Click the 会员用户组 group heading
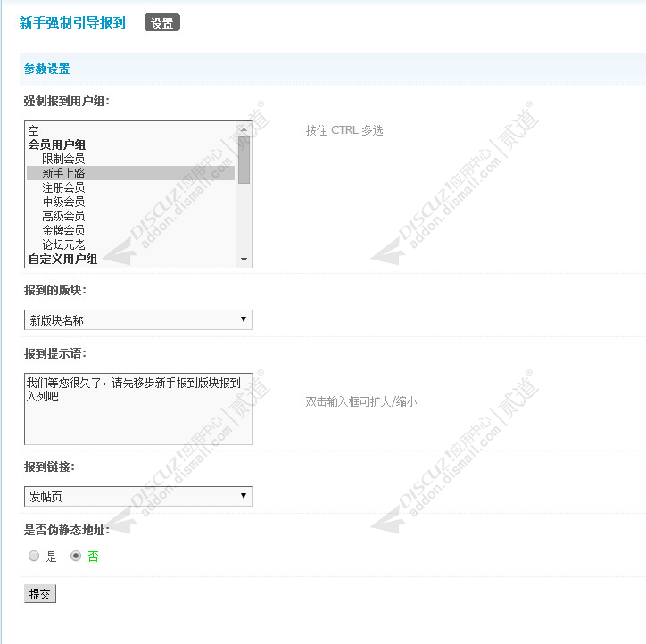This screenshot has width=646, height=644. [57, 144]
